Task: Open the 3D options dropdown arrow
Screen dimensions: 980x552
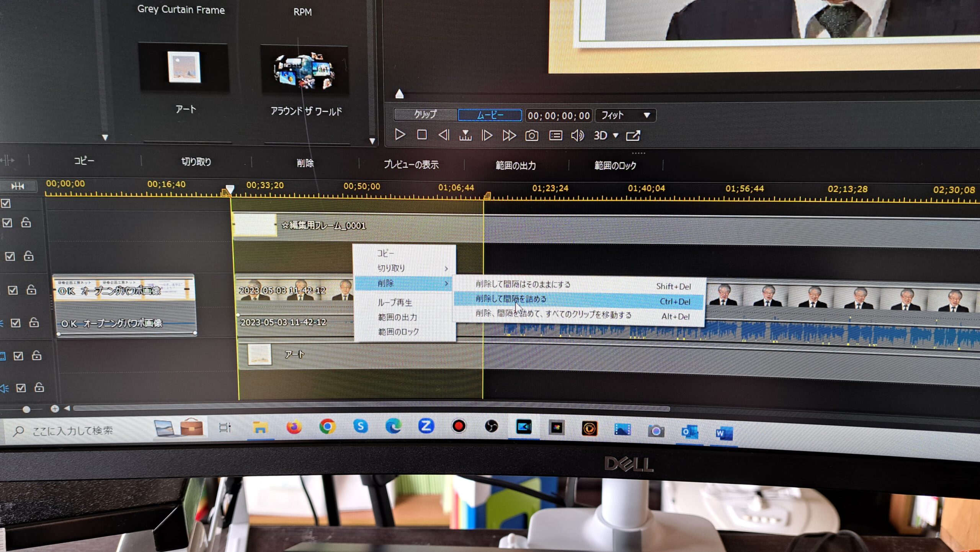Action: pyautogui.click(x=616, y=136)
